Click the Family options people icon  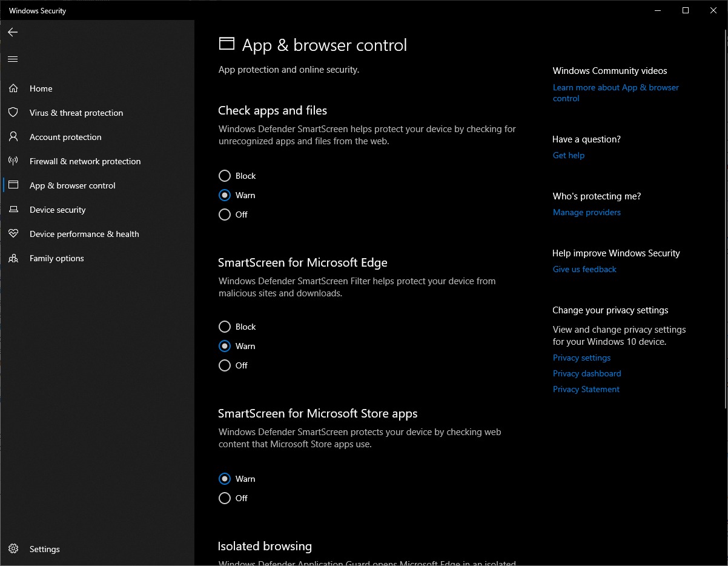13,258
